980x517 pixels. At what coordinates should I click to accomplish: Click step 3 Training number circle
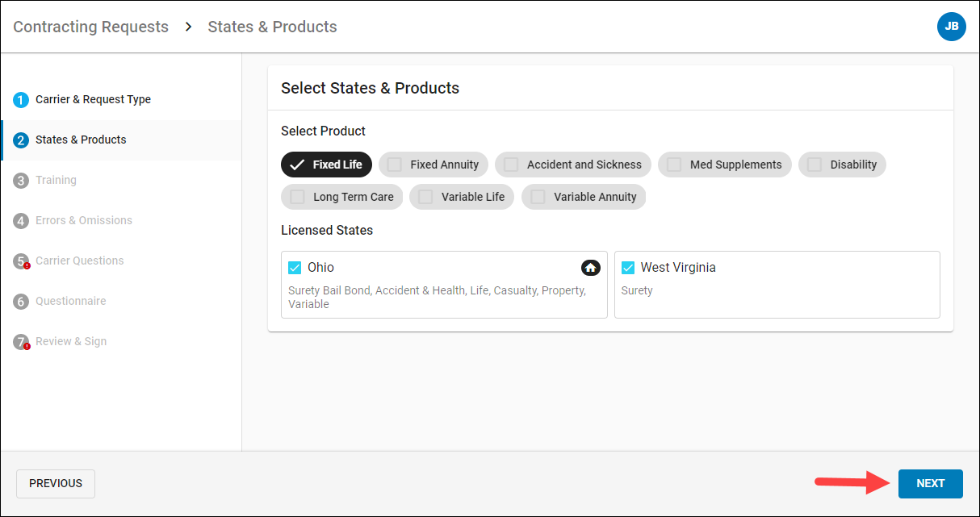(x=21, y=181)
